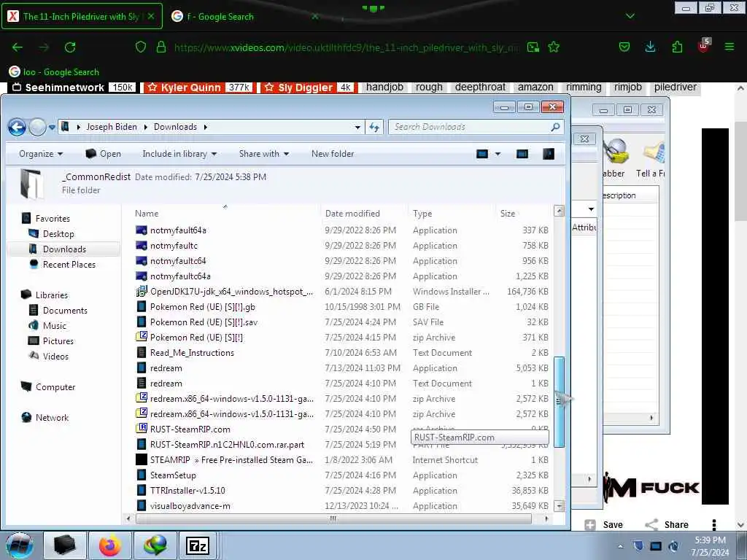This screenshot has width=747, height=560.
Task: Click the uBlock extension badge icon
Action: [704, 46]
